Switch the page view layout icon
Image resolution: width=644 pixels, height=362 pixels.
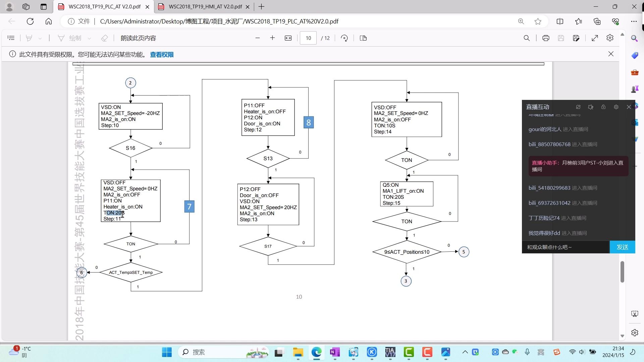[363, 38]
